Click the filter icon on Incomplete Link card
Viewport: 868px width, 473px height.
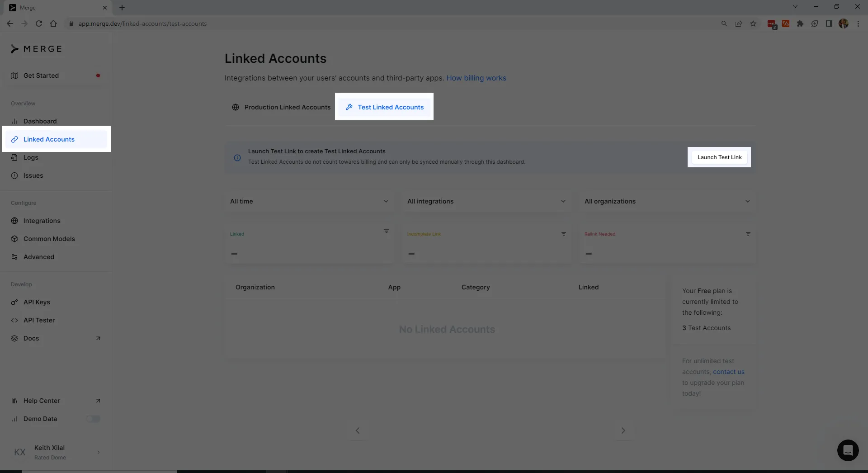pos(564,234)
